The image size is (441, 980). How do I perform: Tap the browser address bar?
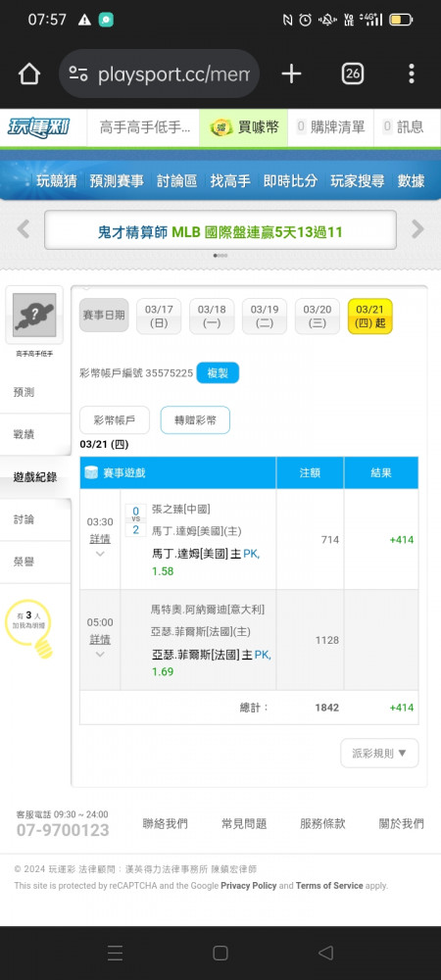[x=160, y=73]
